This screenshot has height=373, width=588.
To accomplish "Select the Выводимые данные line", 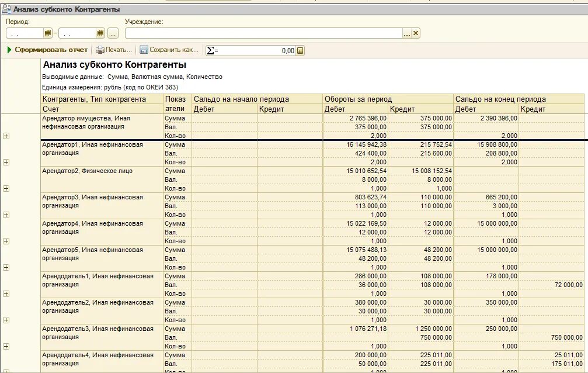I will click(x=132, y=77).
